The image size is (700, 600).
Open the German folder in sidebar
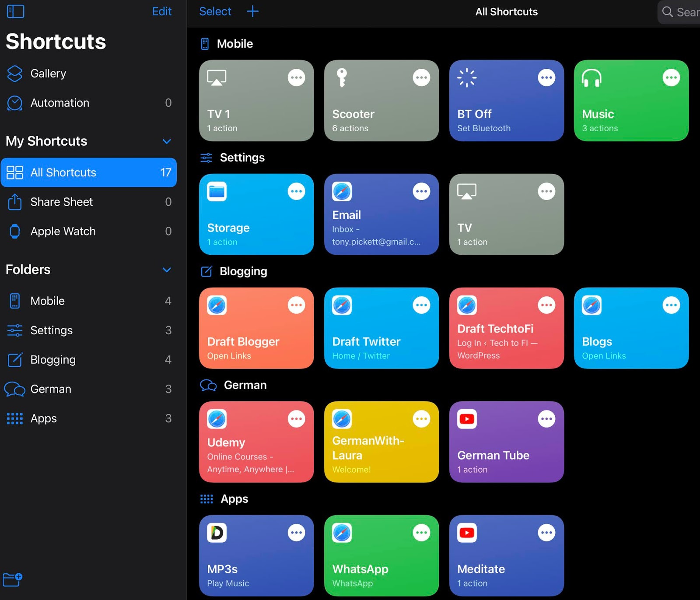89,389
